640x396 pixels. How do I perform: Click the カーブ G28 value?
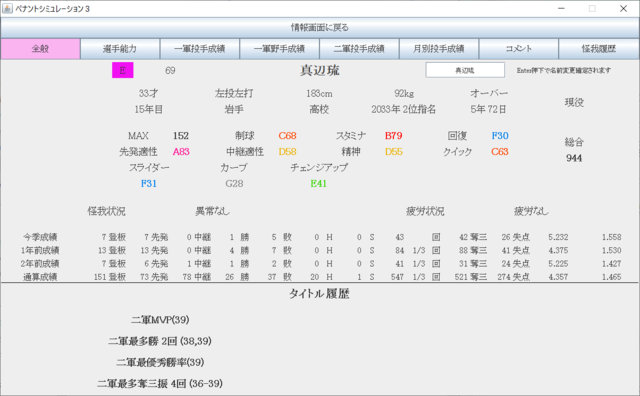coord(234,183)
